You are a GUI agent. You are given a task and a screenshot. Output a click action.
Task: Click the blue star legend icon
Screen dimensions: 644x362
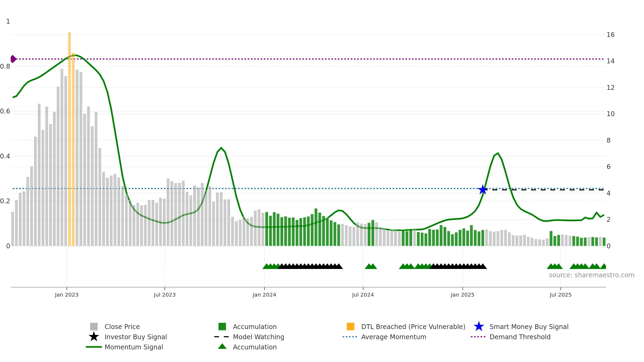coord(479,327)
